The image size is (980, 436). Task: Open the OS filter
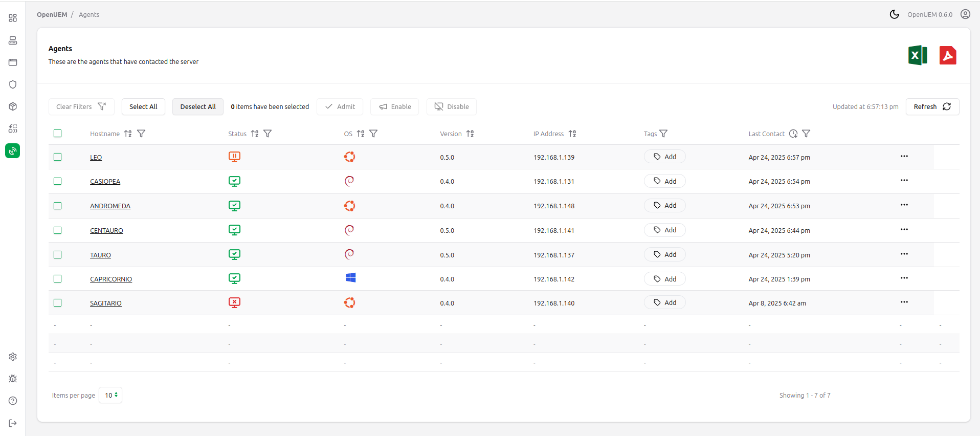(373, 134)
